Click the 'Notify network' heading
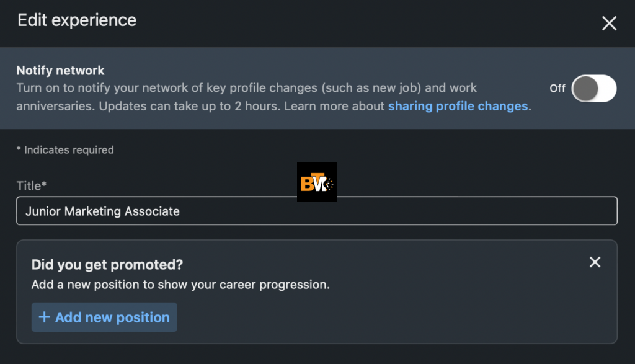 [60, 71]
